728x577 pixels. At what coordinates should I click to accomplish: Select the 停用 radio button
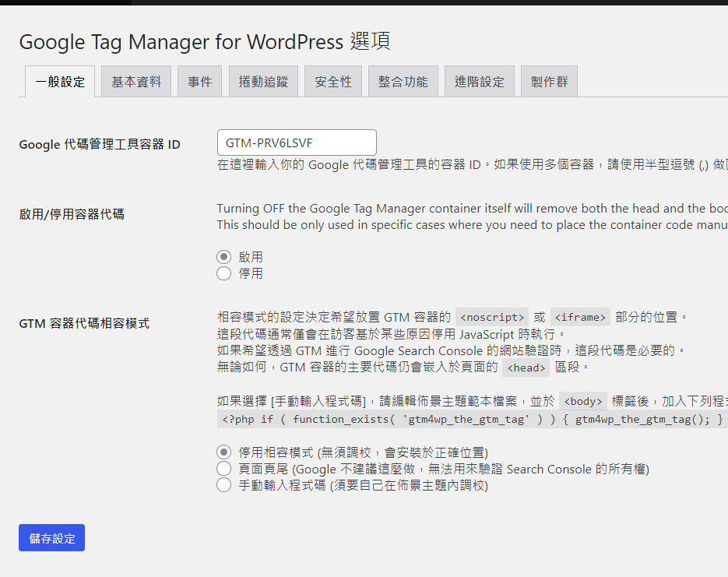[x=223, y=273]
